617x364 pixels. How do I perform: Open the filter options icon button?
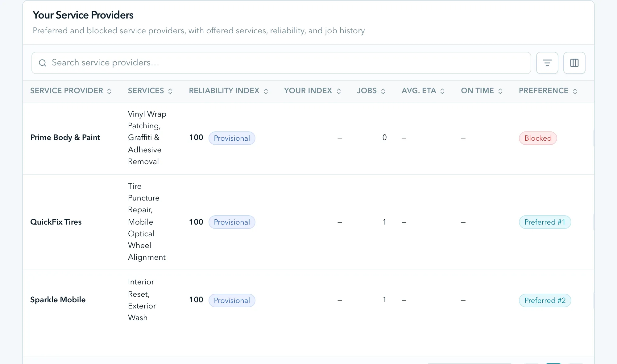(547, 63)
